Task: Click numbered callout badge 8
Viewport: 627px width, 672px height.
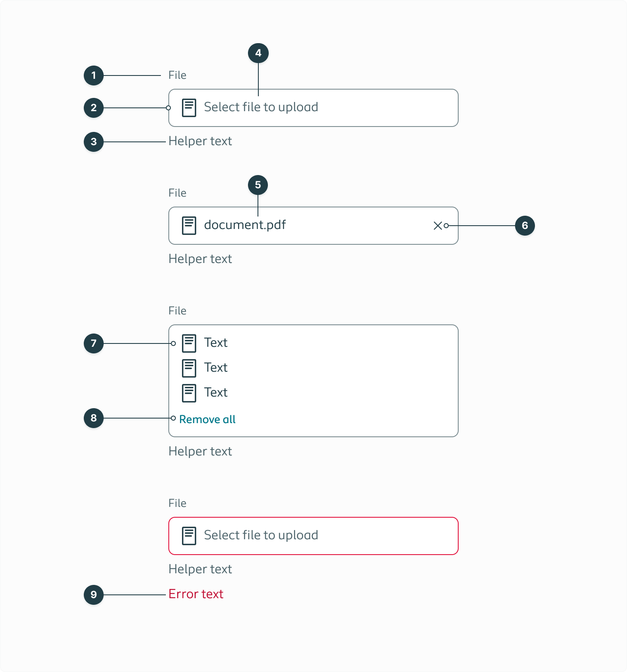Action: point(94,419)
